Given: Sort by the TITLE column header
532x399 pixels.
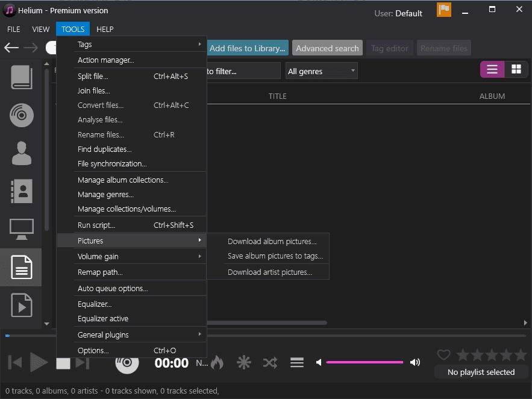Looking at the screenshot, I should point(278,96).
